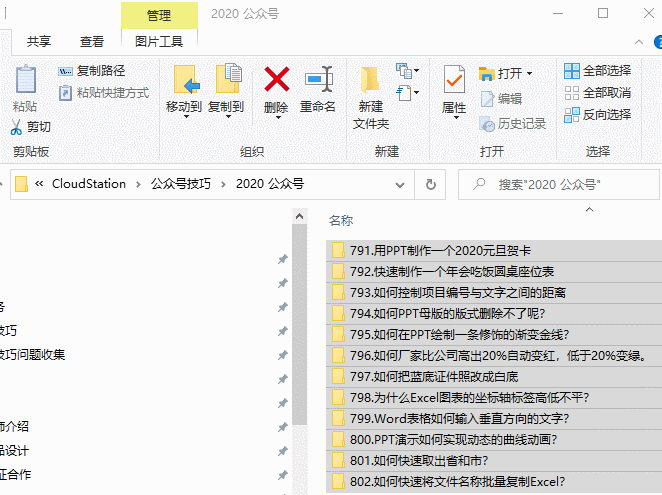The height and width of the screenshot is (495, 662).
Task: Open the address bar history dropdown
Action: tap(399, 185)
